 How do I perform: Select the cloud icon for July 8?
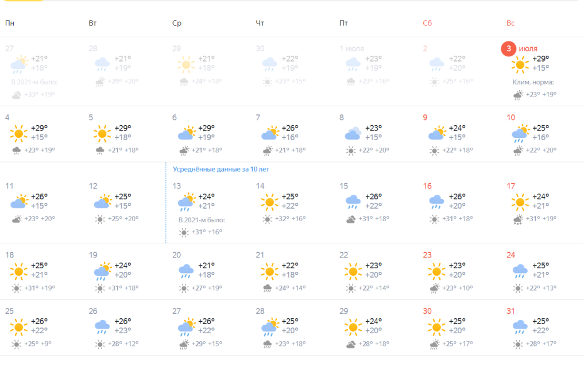[x=353, y=133]
